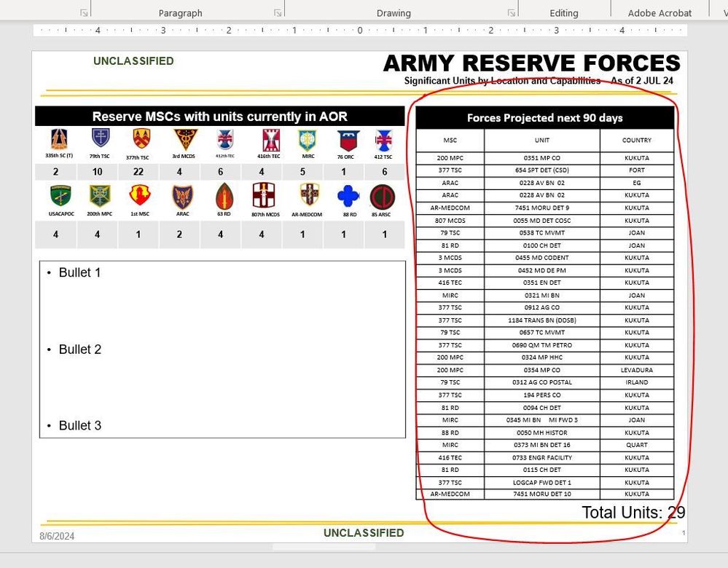Image resolution: width=728 pixels, height=568 pixels.
Task: Click the count 10 under 79th TSC
Action: tap(97, 172)
